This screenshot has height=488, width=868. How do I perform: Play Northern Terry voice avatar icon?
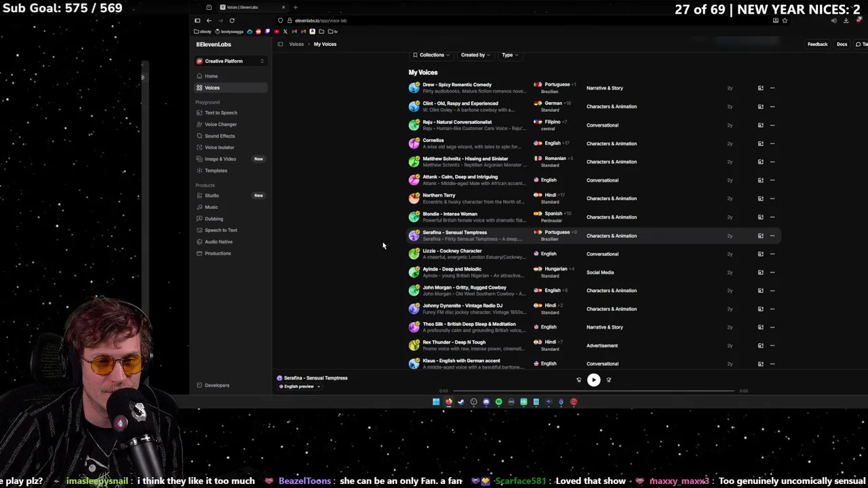tap(414, 199)
